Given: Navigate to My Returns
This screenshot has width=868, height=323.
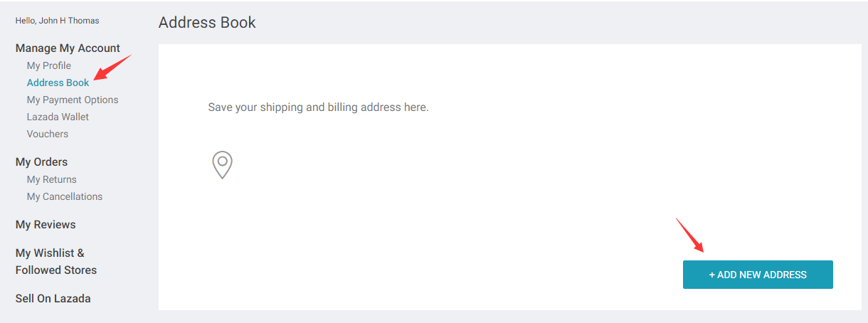Looking at the screenshot, I should coord(52,179).
